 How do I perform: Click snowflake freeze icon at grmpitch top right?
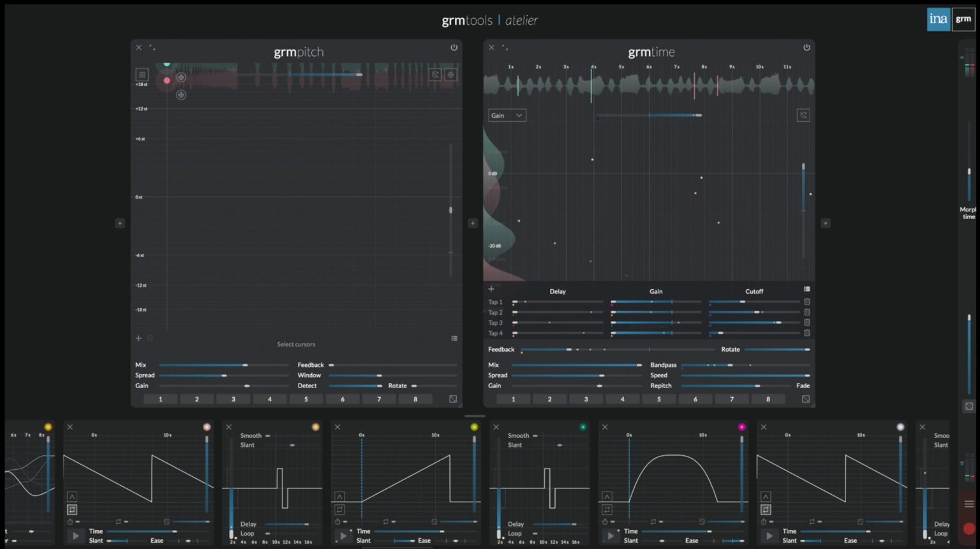point(450,75)
